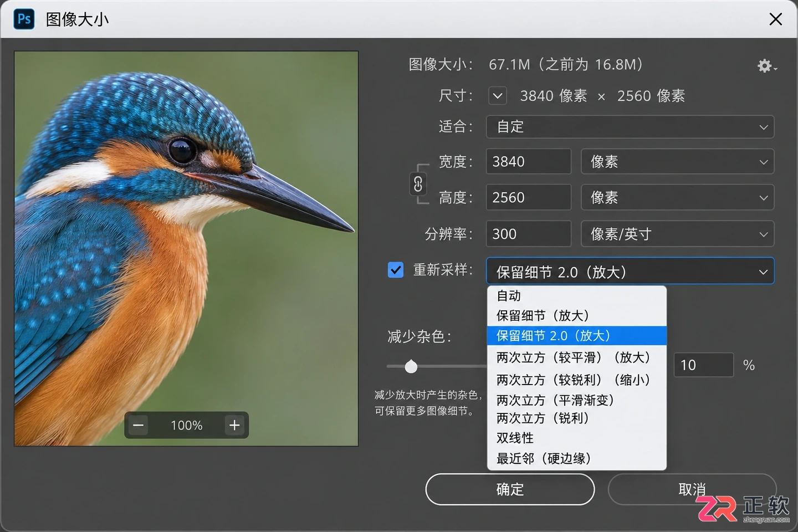Screen dimensions: 798x532
Task: Choose 两次立方（平滑渐变）option
Action: coord(577,400)
